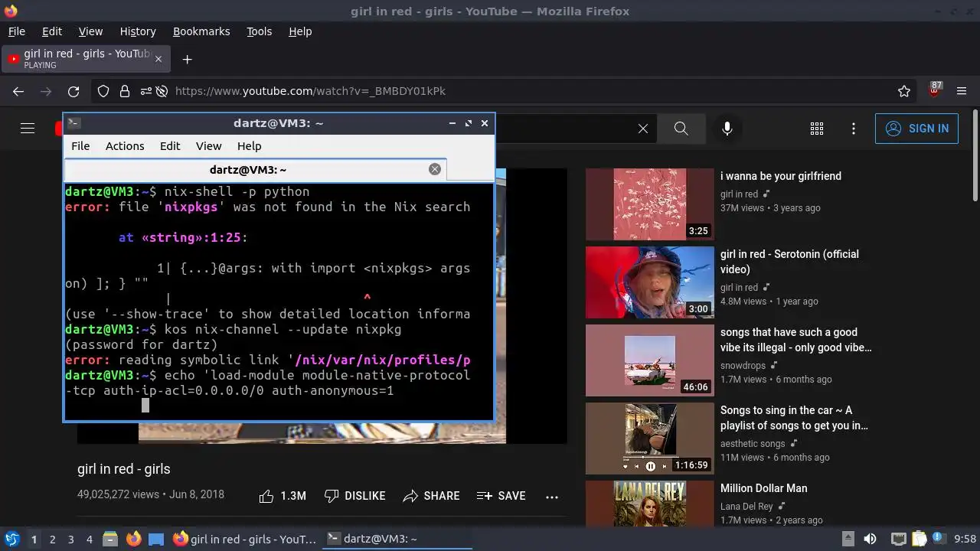Switch to workspace 3

[70, 540]
